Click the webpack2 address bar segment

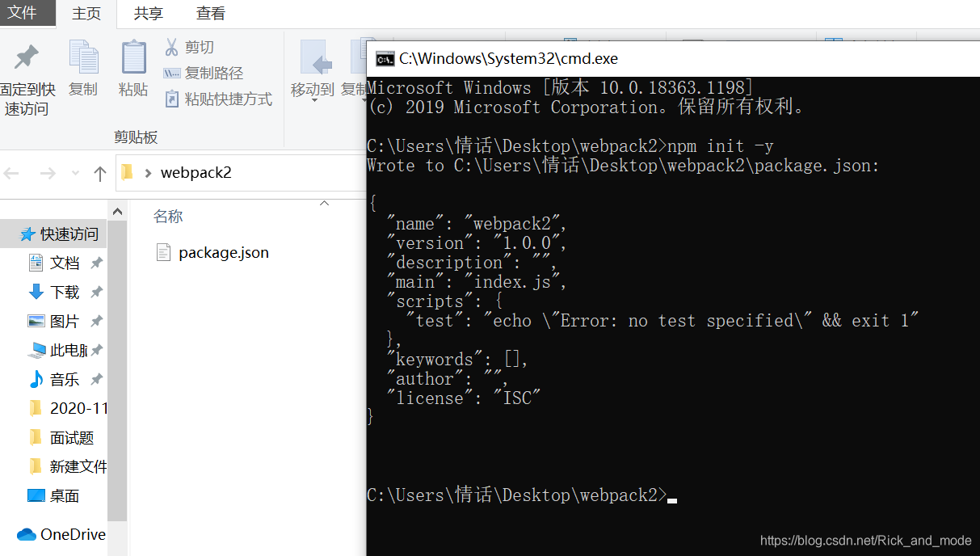pos(196,173)
